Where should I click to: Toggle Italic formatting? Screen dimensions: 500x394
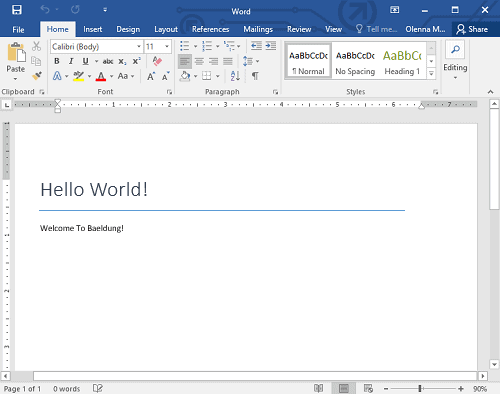(x=71, y=61)
